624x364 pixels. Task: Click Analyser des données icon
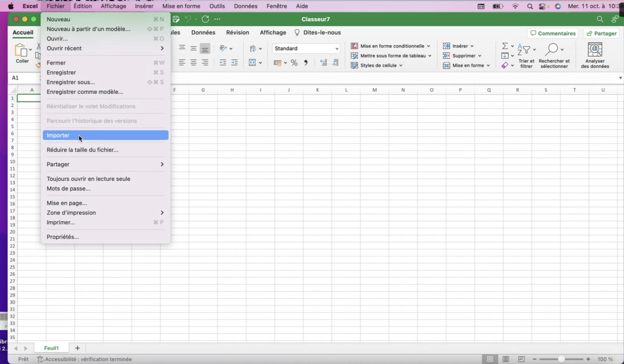tap(595, 55)
